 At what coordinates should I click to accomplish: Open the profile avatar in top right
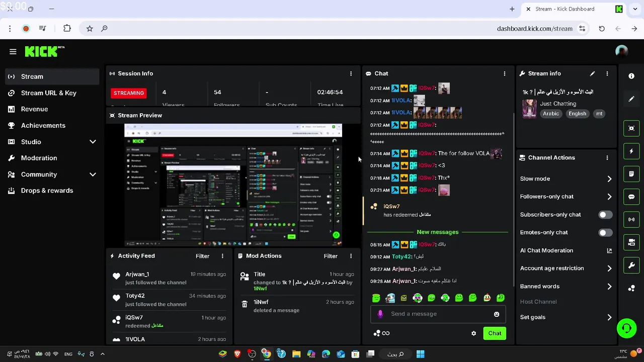(x=621, y=51)
